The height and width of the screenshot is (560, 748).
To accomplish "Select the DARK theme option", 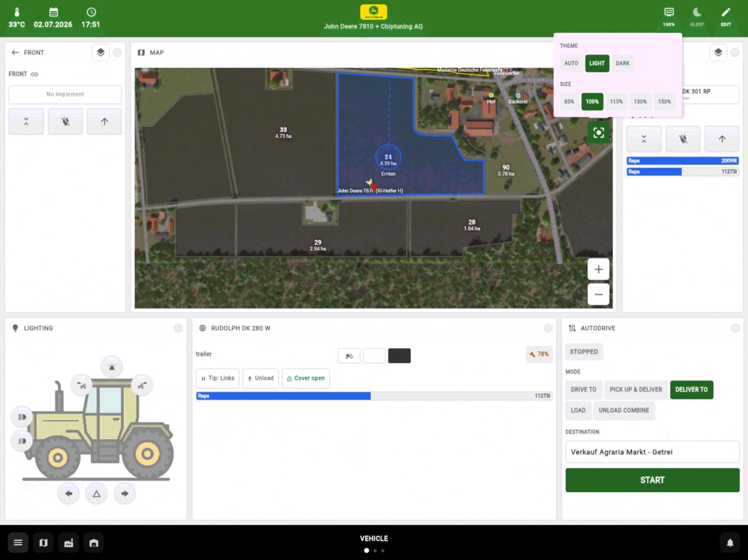I will pyautogui.click(x=622, y=63).
